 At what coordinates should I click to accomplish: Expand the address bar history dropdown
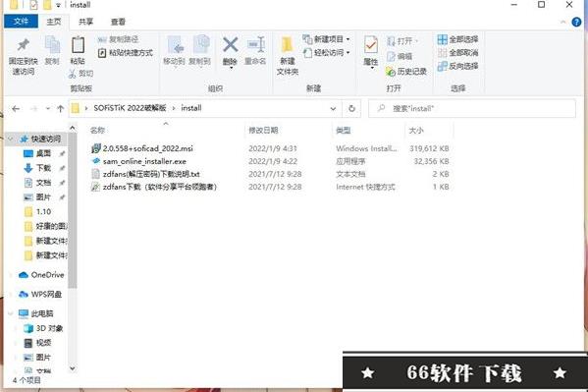click(333, 108)
